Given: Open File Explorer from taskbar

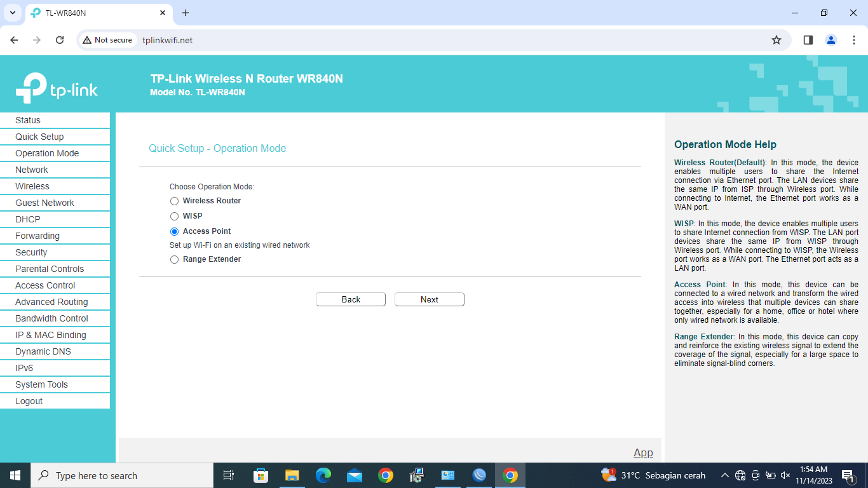Looking at the screenshot, I should (292, 475).
